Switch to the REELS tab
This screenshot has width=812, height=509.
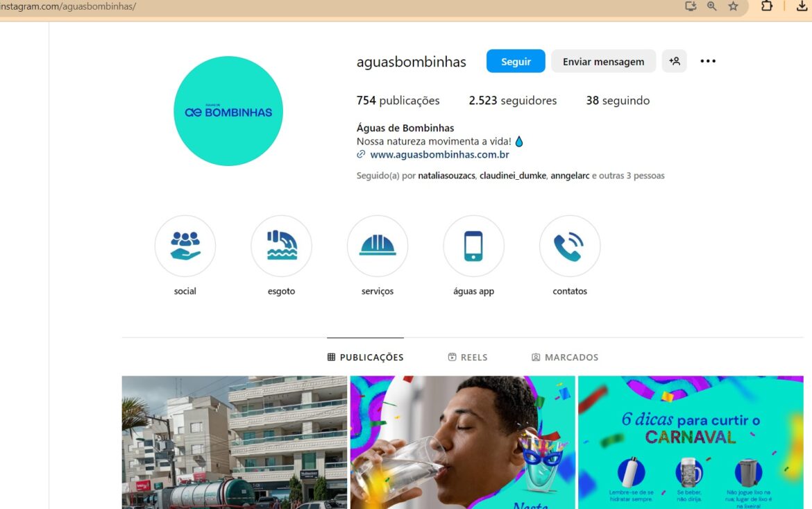click(468, 357)
